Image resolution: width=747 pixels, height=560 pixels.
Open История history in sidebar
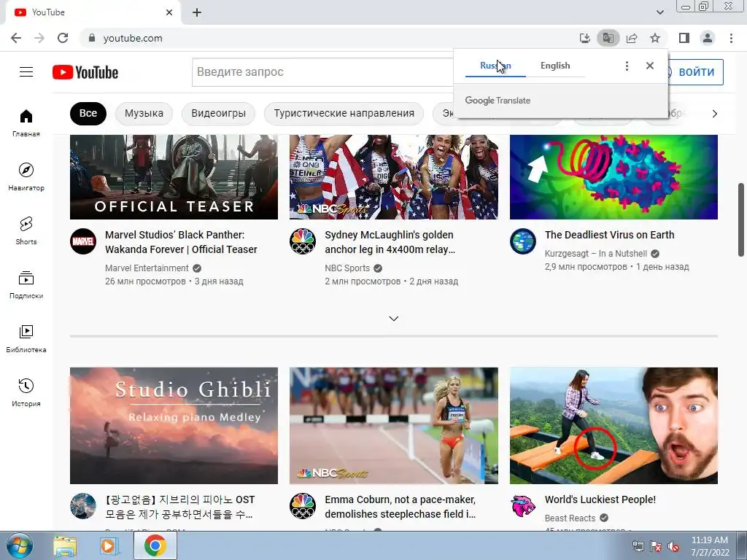pyautogui.click(x=26, y=392)
